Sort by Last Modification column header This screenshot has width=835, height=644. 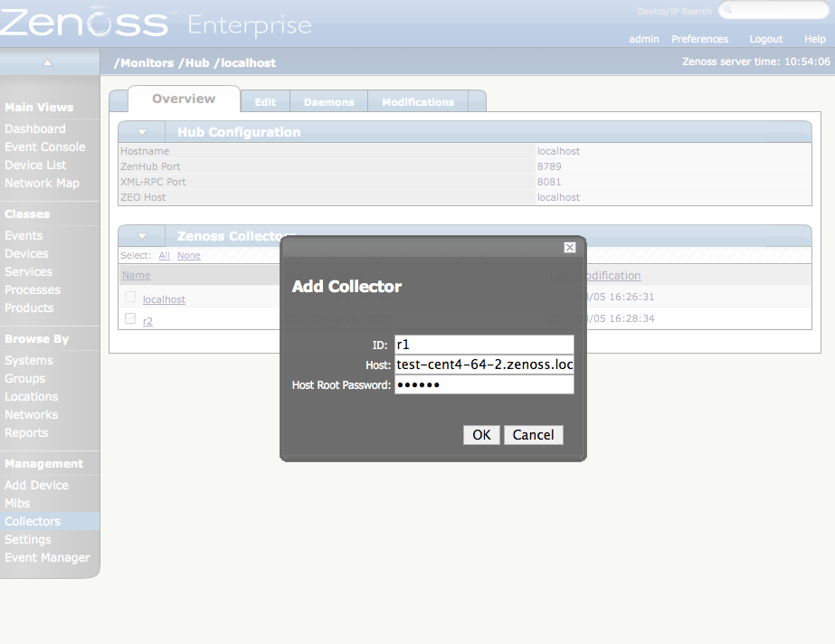595,276
